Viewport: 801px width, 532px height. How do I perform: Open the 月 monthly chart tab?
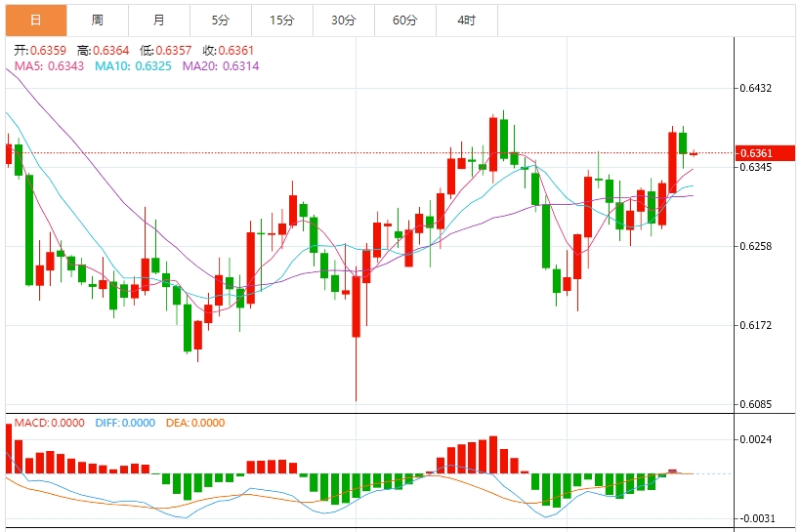(x=159, y=20)
